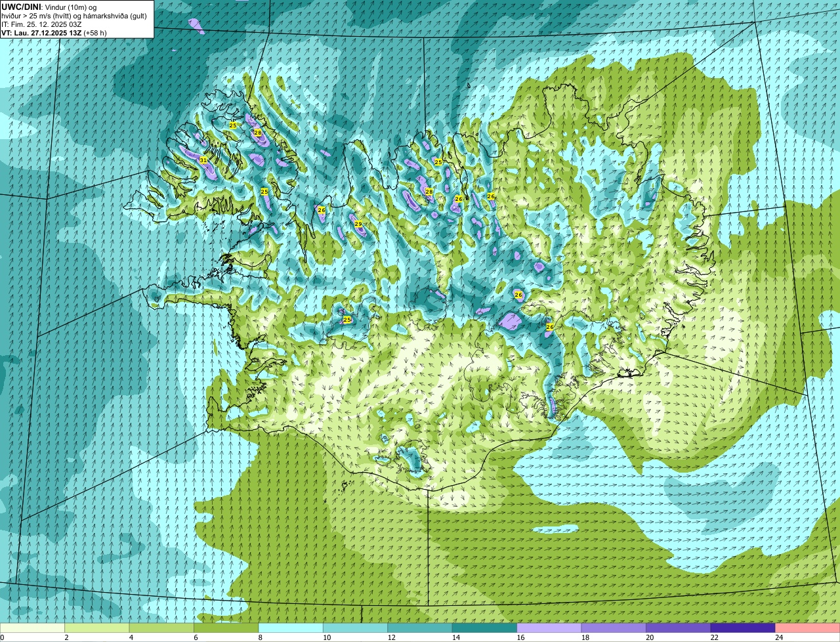Click the legend scale label '0'
Viewport: 840px width, 642px height.
point(2,637)
